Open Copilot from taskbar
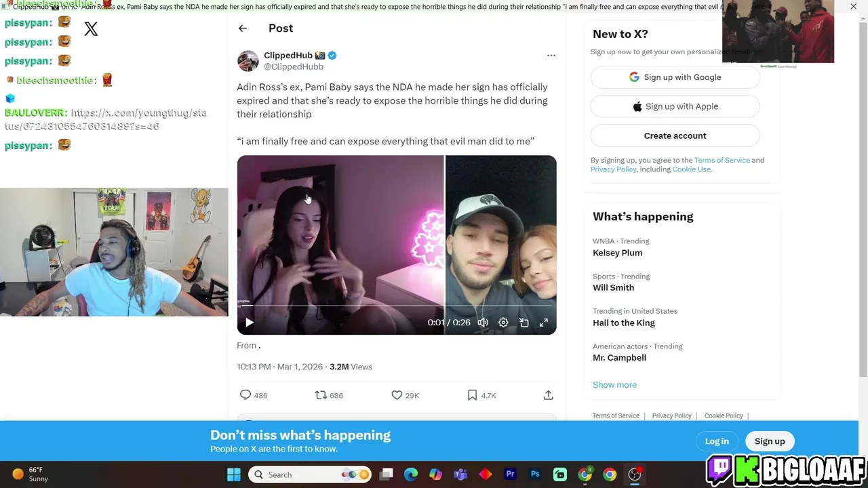 (435, 474)
